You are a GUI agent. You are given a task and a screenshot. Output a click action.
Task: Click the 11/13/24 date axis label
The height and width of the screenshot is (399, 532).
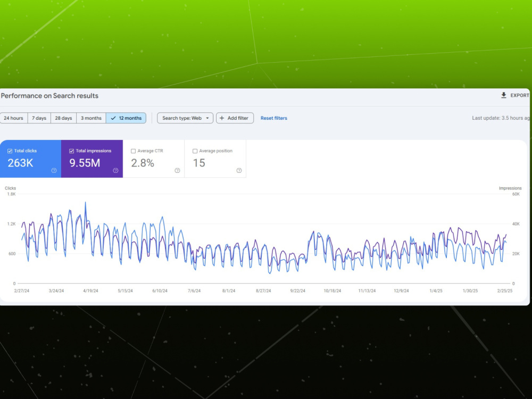367,291
